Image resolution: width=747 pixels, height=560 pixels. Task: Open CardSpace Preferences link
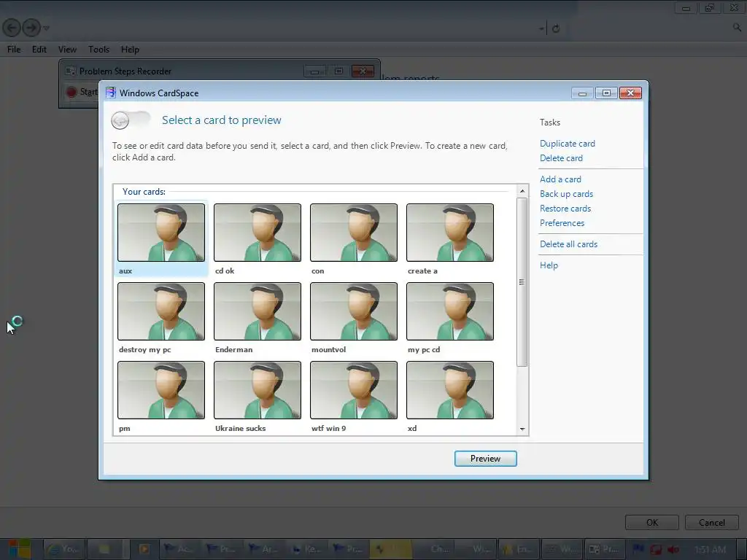pos(562,223)
